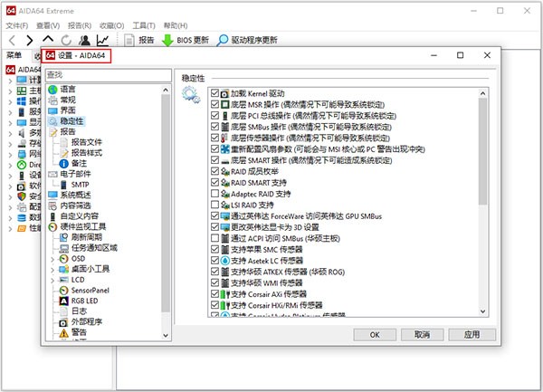Enable Adaptec RAID 支持 checkbox
543x392 pixels.
pyautogui.click(x=214, y=194)
